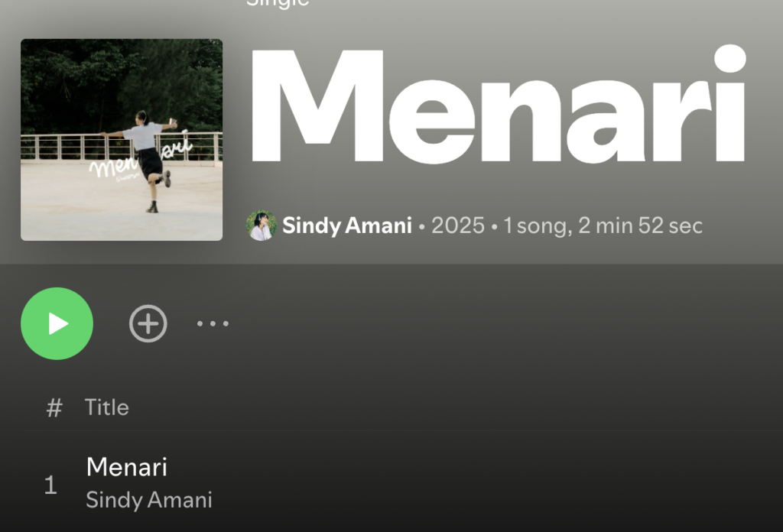Click the plus sign inside circle icon
The image size is (783, 532).
click(148, 323)
